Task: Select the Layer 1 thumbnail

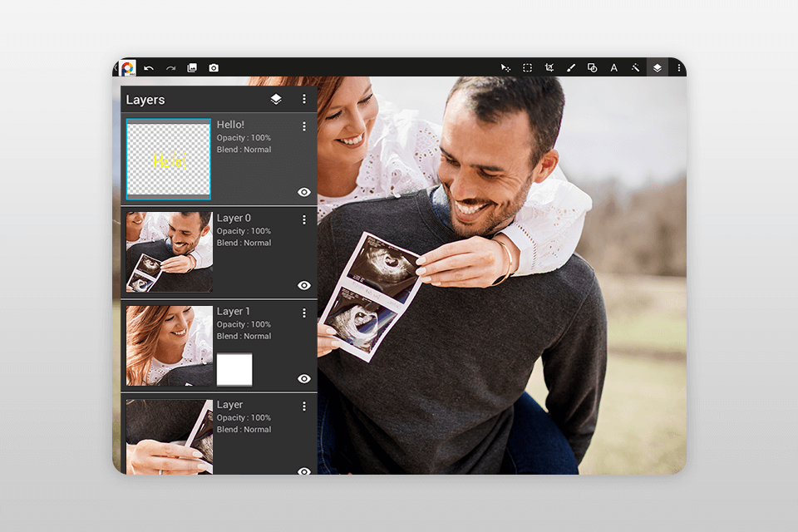Action: (170, 346)
